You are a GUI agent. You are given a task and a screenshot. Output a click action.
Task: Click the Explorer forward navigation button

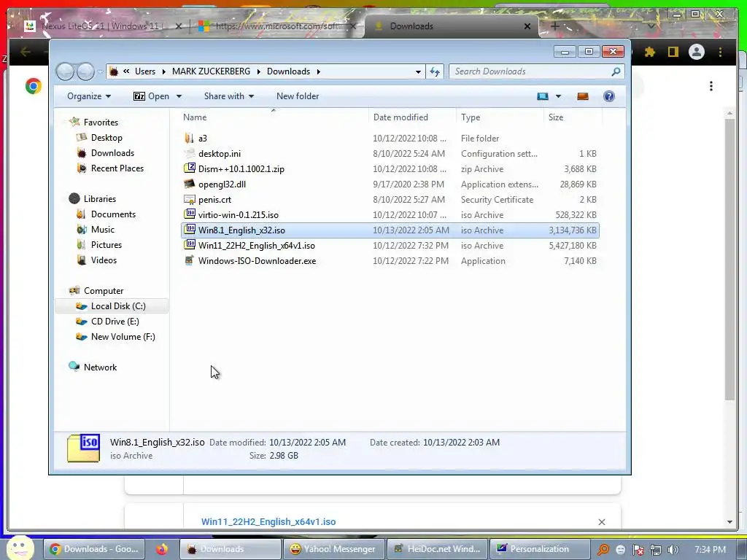(x=86, y=71)
